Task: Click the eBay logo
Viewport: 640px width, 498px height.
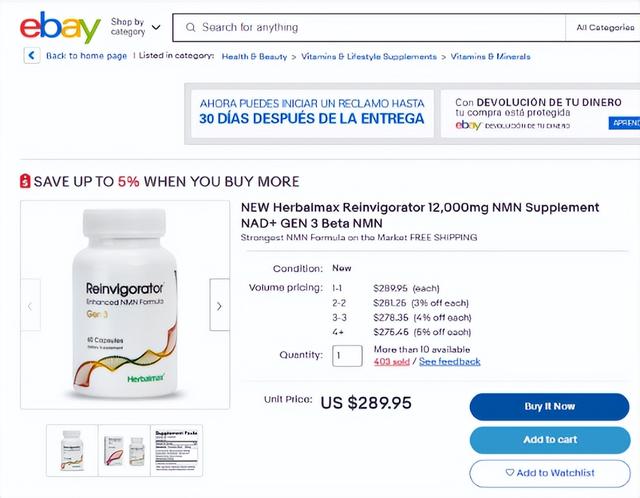Action: (60, 27)
